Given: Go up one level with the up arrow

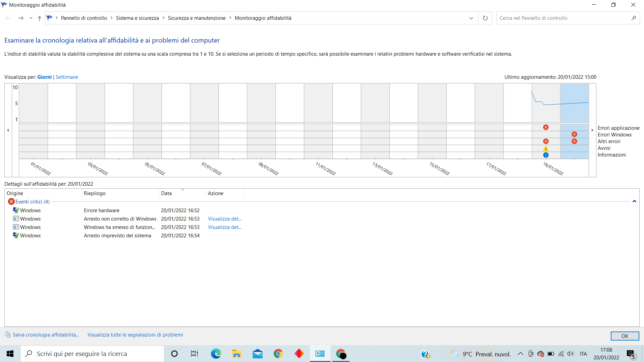Looking at the screenshot, I should [x=40, y=18].
